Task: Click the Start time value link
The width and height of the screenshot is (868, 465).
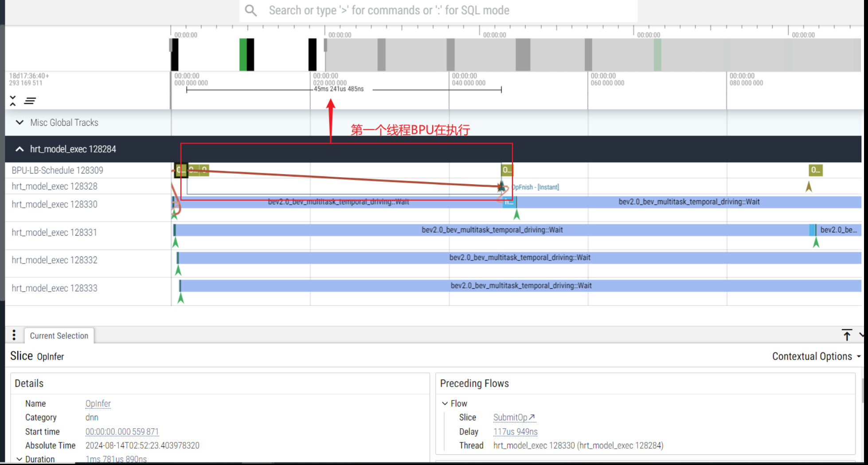Action: click(122, 431)
